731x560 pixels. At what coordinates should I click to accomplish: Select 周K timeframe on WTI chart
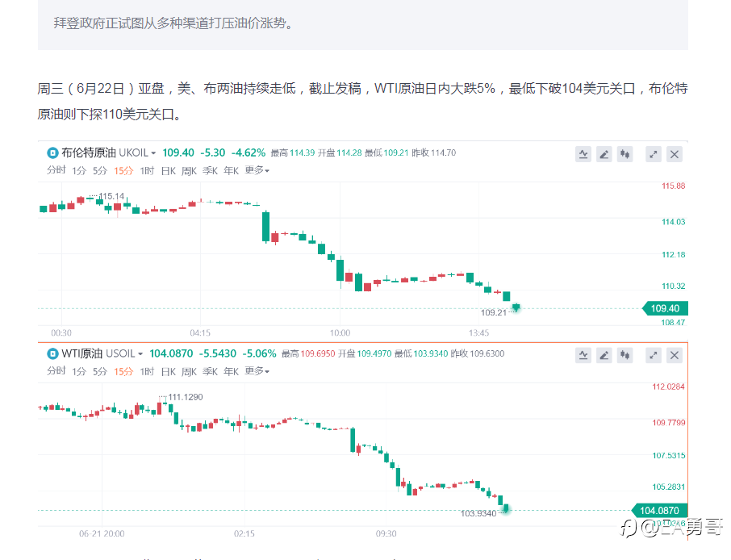coord(189,371)
